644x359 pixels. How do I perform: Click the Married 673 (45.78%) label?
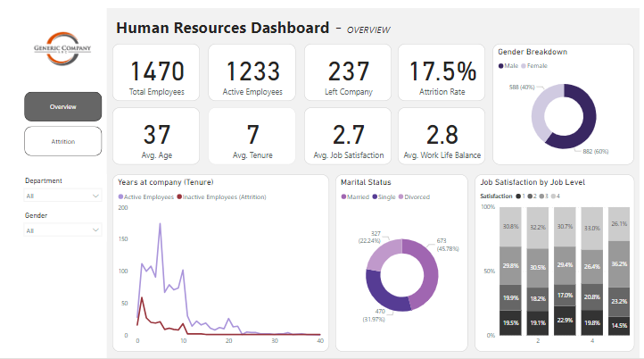coord(448,245)
